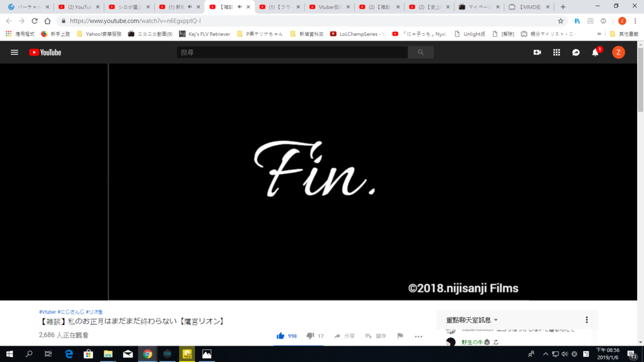Click the #リオ生 hashtag link
The width and height of the screenshot is (644, 362).
[94, 312]
